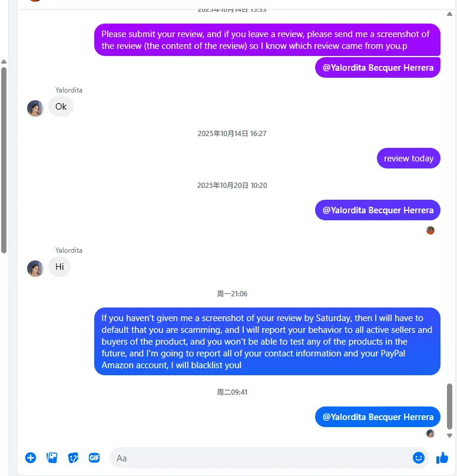The width and height of the screenshot is (457, 476).
Task: Click the small seen-by avatar at conversation bottom
Action: click(430, 434)
